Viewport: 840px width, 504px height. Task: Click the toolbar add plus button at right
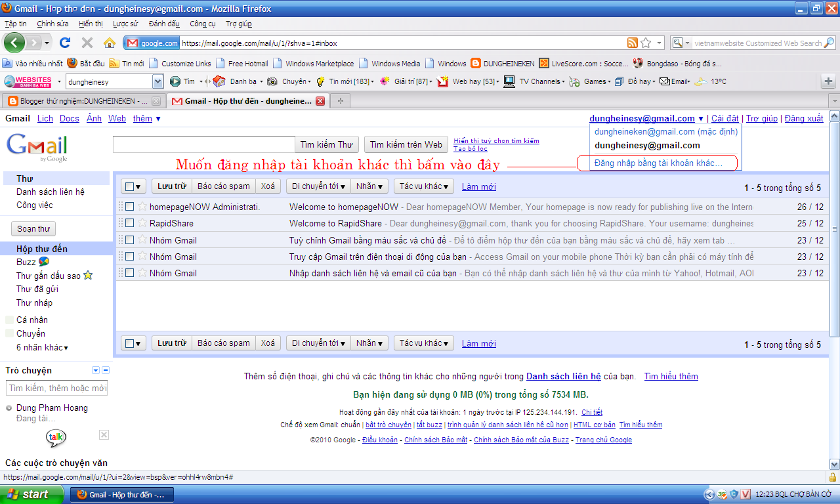828,81
